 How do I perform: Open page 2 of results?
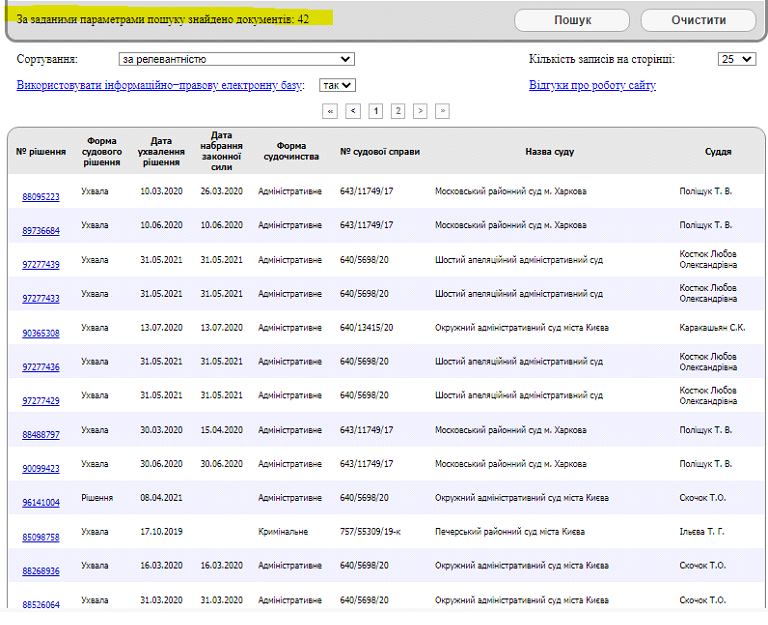398,111
